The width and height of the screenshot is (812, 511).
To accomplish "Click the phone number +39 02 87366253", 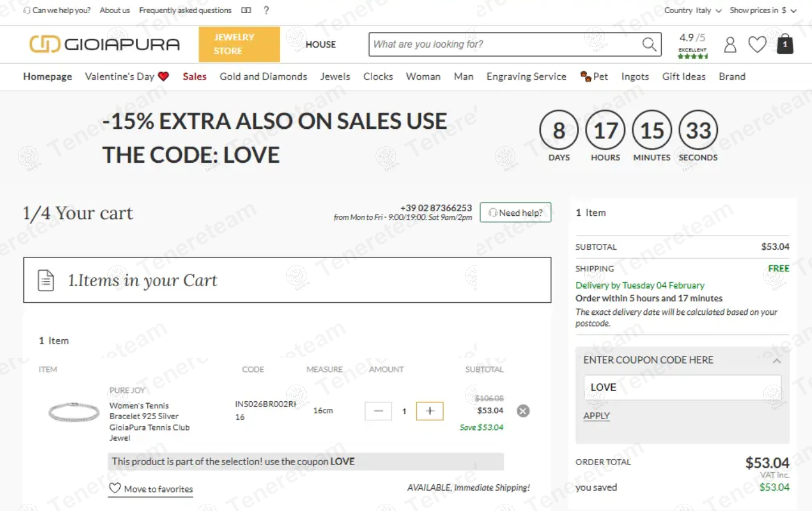I will pos(436,208).
